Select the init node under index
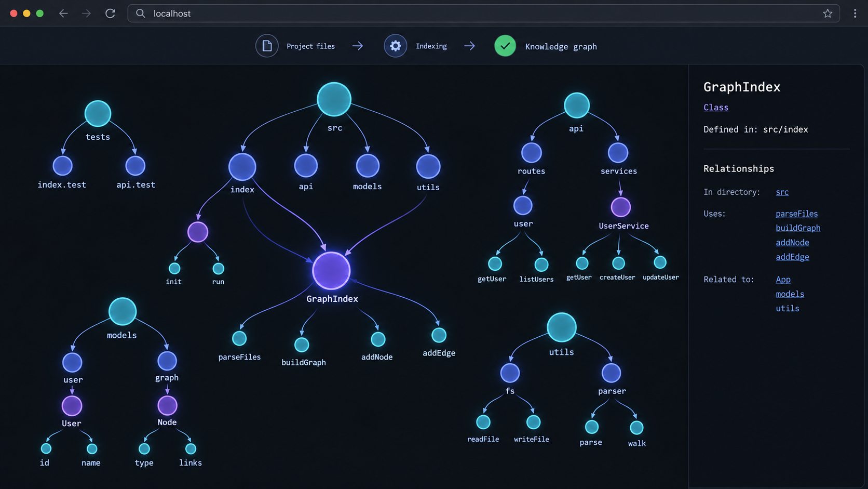Viewport: 868px width, 489px height. (174, 268)
